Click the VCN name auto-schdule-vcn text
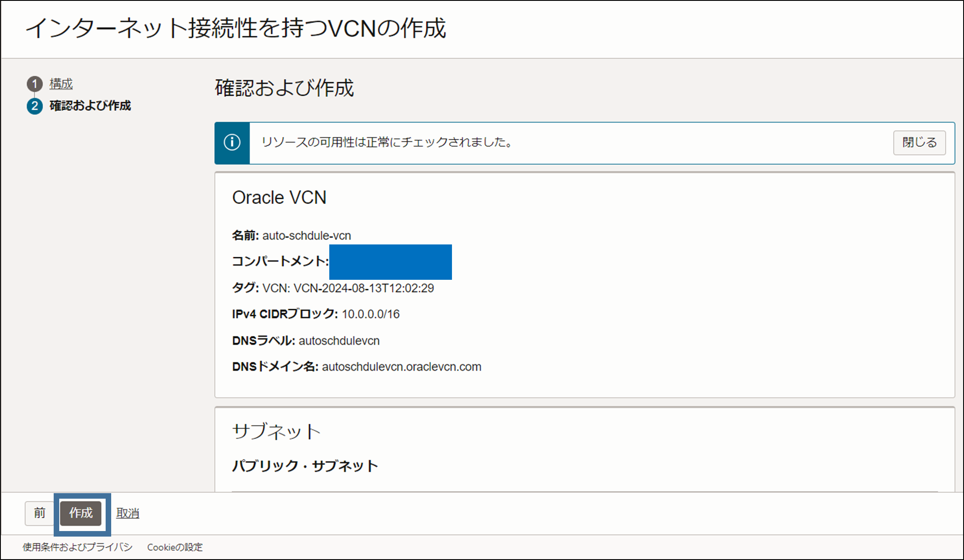Image resolution: width=964 pixels, height=560 pixels. pos(306,235)
